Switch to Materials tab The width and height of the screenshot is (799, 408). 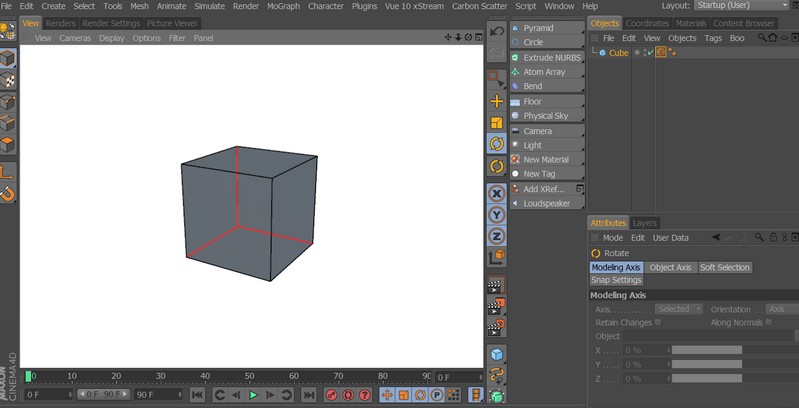691,23
